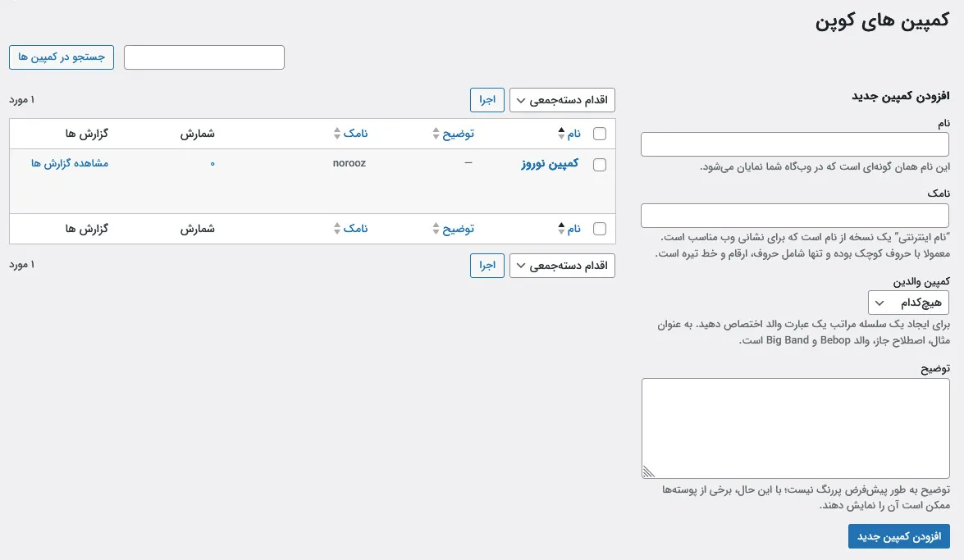
Task: Click the sort arrows icon beside footer نام
Action: [x=561, y=229]
